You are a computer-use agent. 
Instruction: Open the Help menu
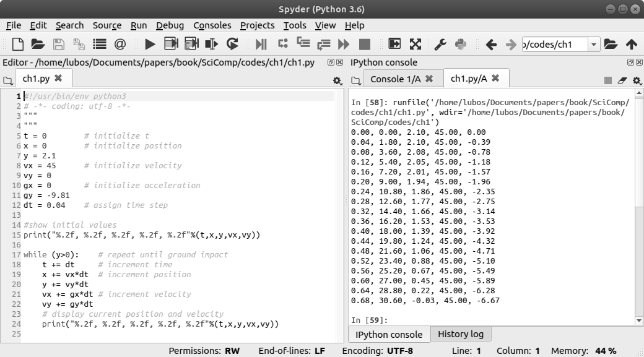coord(354,25)
